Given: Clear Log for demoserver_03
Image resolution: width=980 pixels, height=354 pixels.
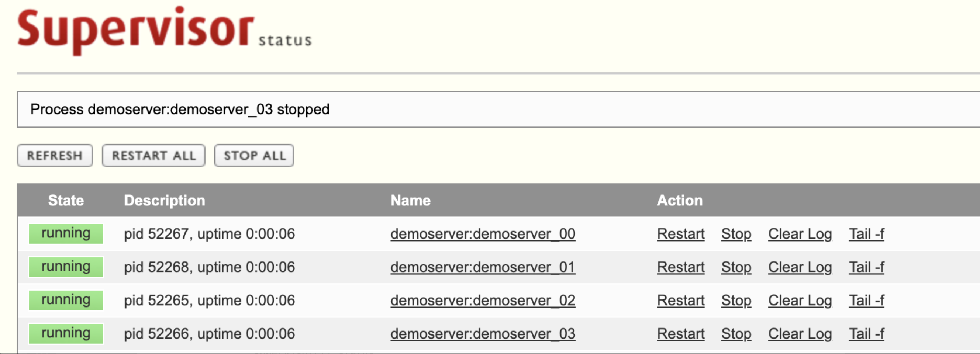Looking at the screenshot, I should pos(800,333).
